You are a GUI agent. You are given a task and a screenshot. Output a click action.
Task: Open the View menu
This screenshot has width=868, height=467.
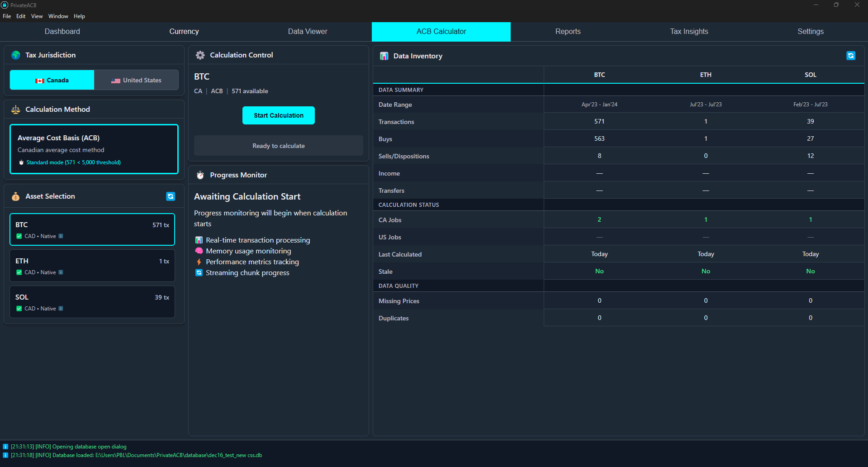click(x=37, y=16)
